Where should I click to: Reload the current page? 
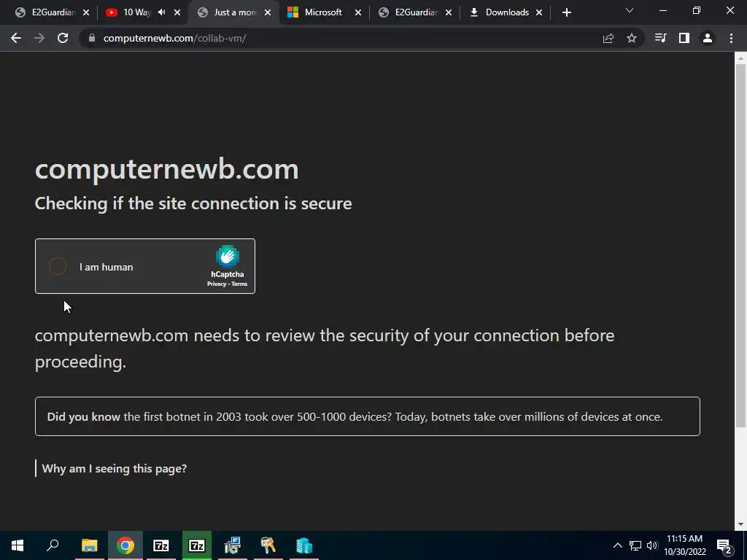point(63,38)
